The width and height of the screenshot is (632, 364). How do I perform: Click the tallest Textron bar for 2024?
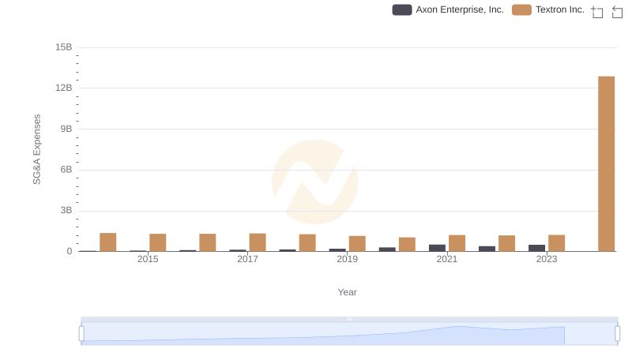pos(606,164)
